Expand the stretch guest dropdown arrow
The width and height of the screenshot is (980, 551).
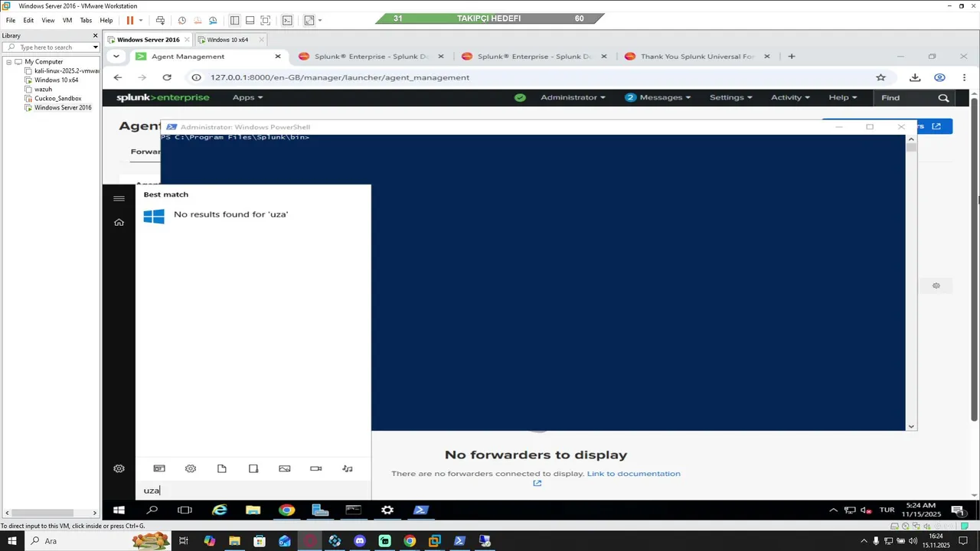point(319,21)
